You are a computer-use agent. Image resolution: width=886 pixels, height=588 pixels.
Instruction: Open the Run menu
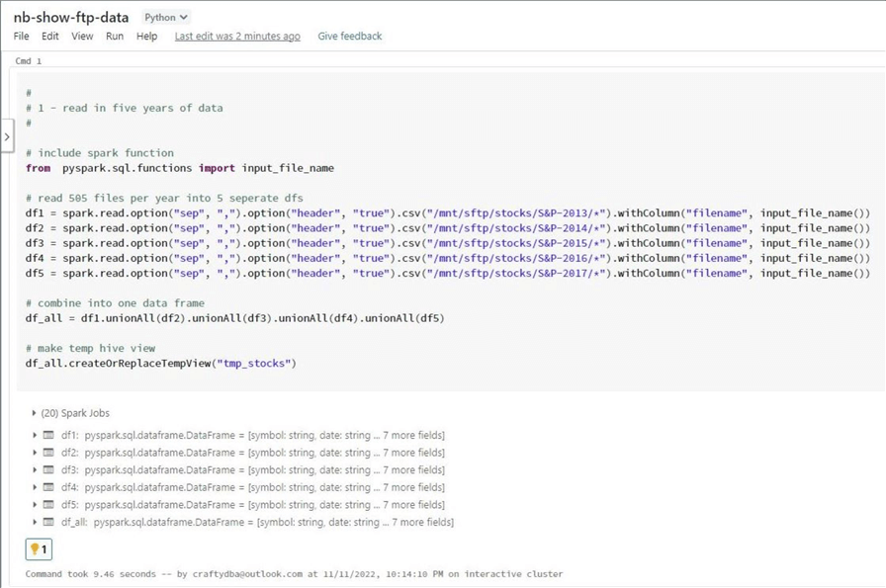(x=115, y=37)
